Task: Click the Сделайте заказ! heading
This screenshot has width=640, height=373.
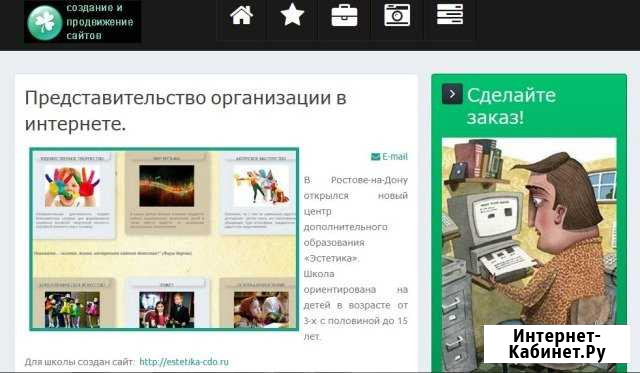Action: tap(511, 107)
